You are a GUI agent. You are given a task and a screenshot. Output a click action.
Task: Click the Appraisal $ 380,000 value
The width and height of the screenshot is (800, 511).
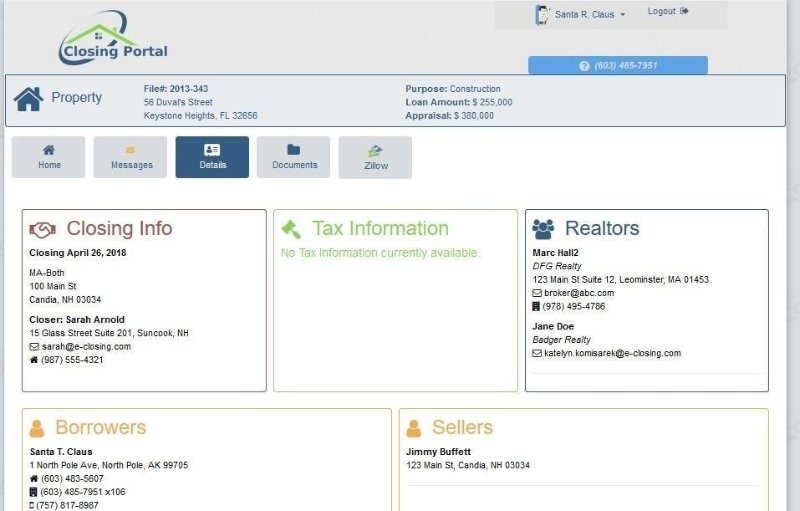[x=473, y=116]
